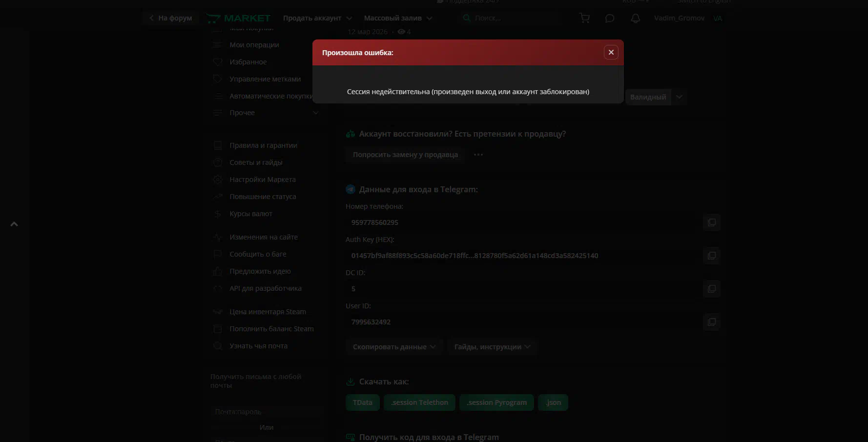Click the notifications bell icon

[635, 18]
